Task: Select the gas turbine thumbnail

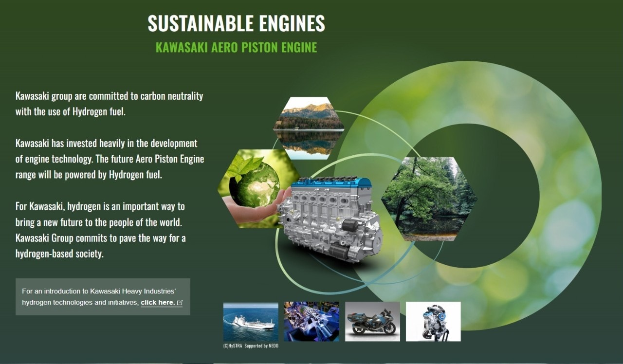Action: 311,321
